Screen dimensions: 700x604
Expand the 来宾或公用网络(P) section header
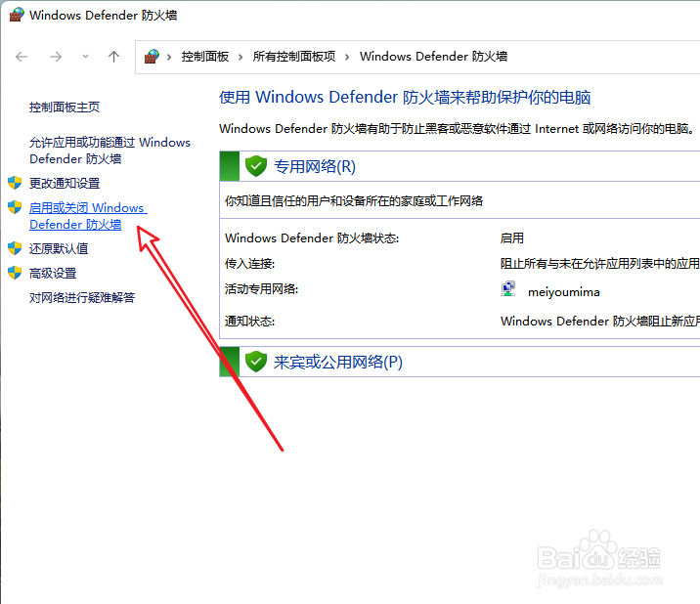pyautogui.click(x=459, y=362)
